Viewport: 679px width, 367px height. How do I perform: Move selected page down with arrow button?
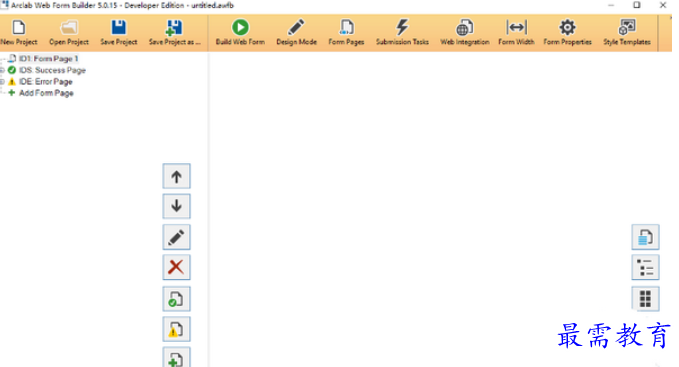coord(176,206)
